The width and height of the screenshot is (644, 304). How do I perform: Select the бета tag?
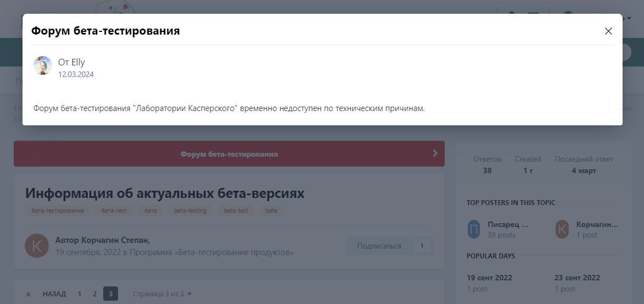pyautogui.click(x=150, y=211)
